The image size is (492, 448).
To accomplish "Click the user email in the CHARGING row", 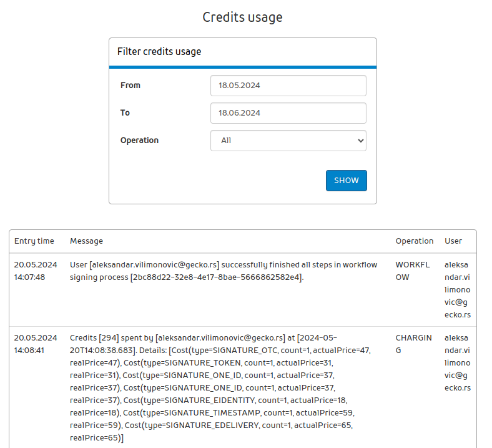I will tap(458, 362).
